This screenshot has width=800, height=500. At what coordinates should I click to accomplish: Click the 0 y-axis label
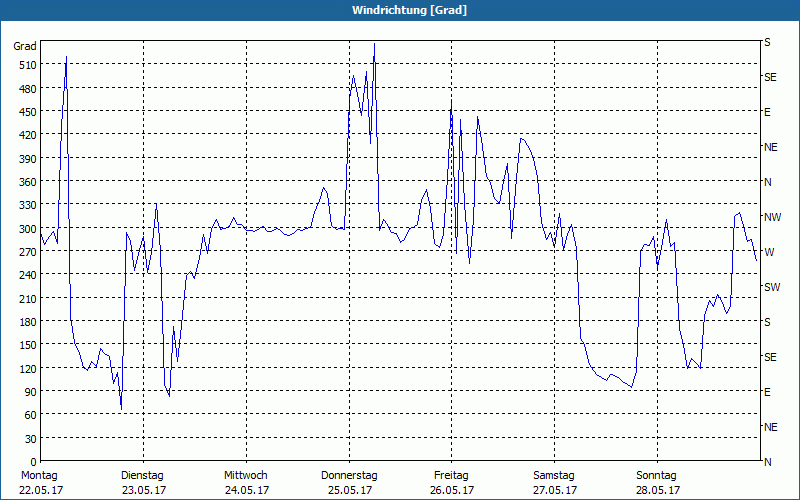[x=34, y=462]
